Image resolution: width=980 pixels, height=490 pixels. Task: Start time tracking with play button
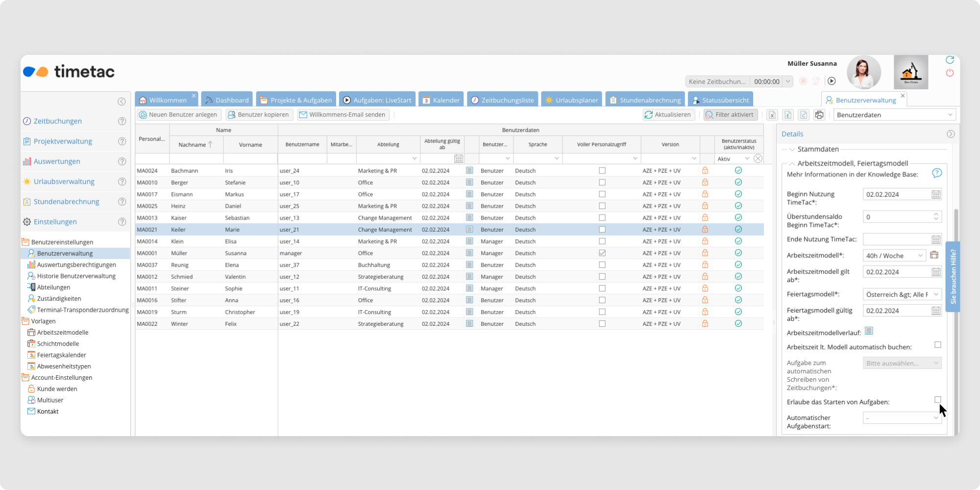[832, 81]
